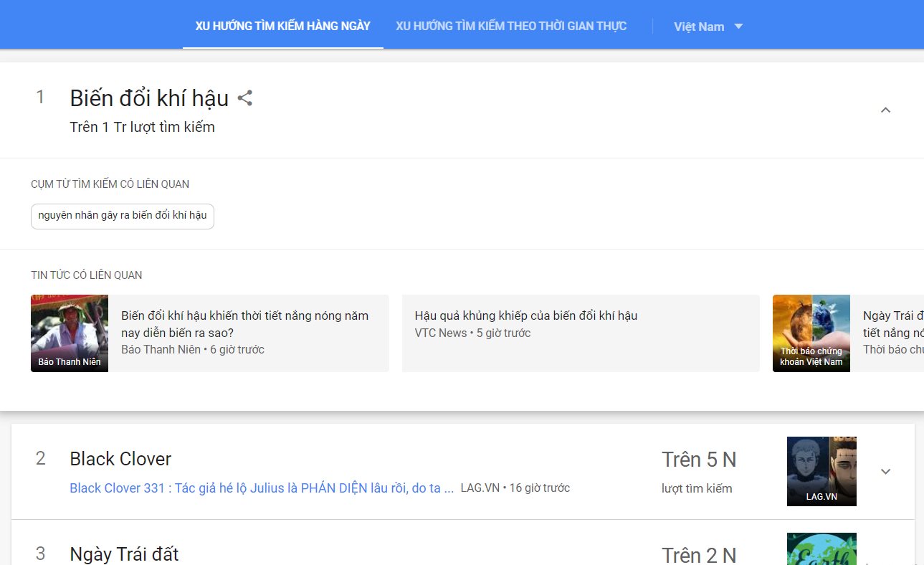
Task: Click the Báo Thanh Niên 6 giờ trước source text
Action: click(x=193, y=350)
